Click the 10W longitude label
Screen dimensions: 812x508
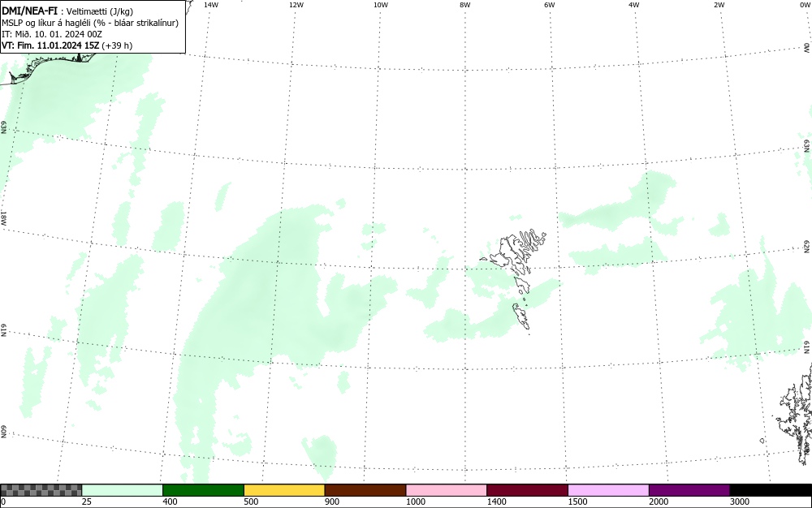click(381, 5)
